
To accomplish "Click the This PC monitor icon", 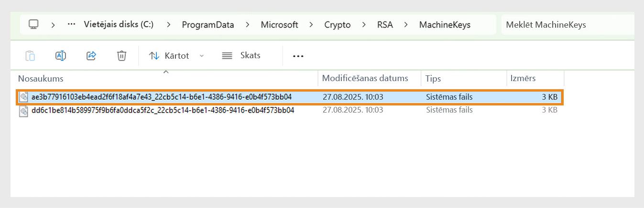I will point(33,24).
